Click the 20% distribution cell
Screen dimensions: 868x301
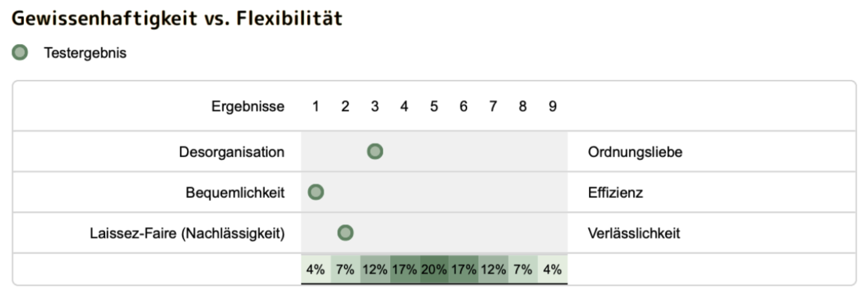pos(434,269)
